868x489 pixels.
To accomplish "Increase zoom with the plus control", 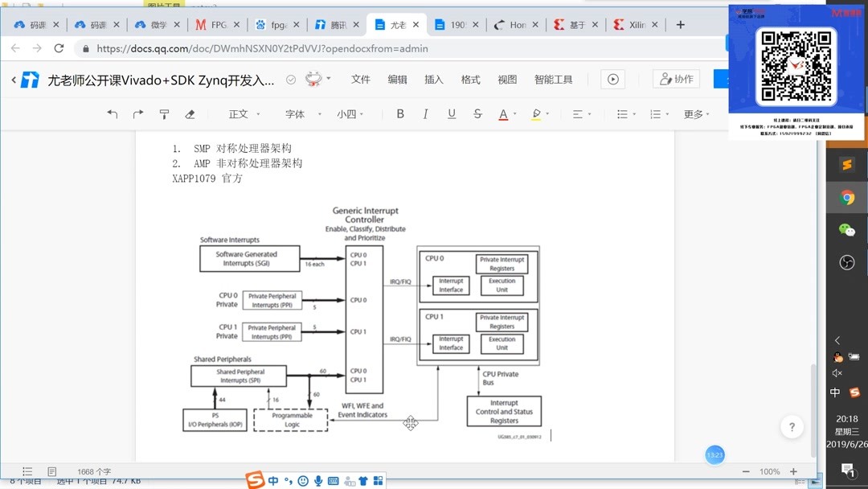I will point(794,471).
